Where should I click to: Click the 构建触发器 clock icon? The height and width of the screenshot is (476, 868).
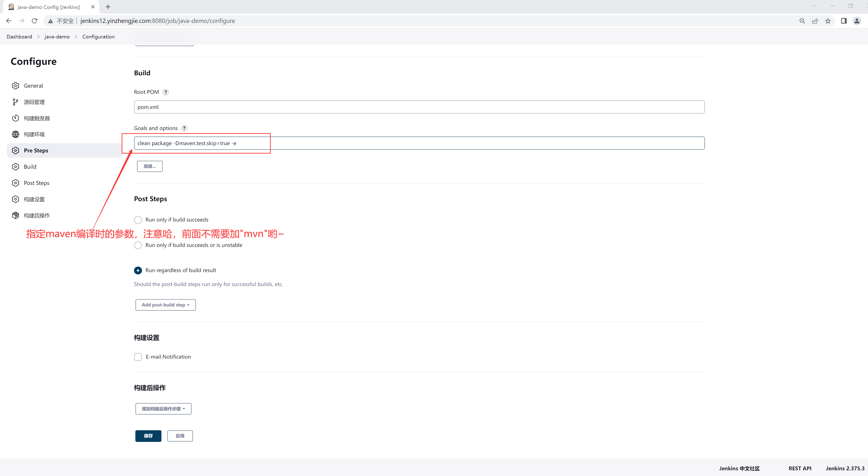[x=16, y=118]
